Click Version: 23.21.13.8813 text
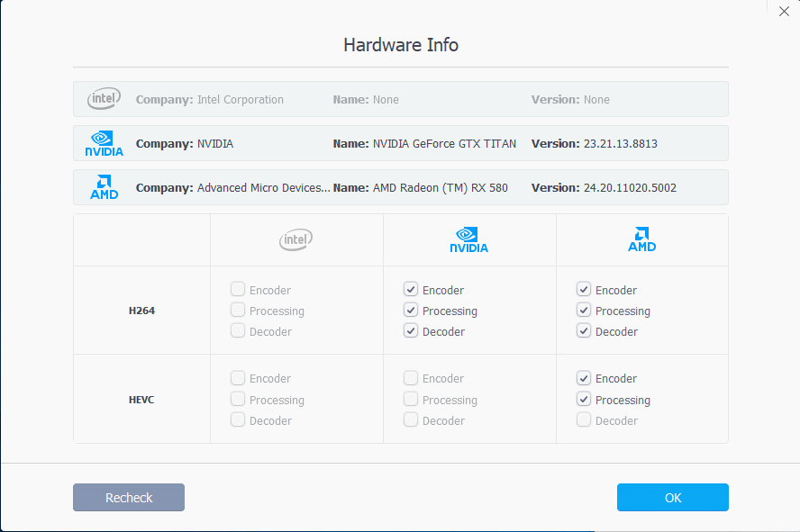The height and width of the screenshot is (532, 800). point(595,144)
